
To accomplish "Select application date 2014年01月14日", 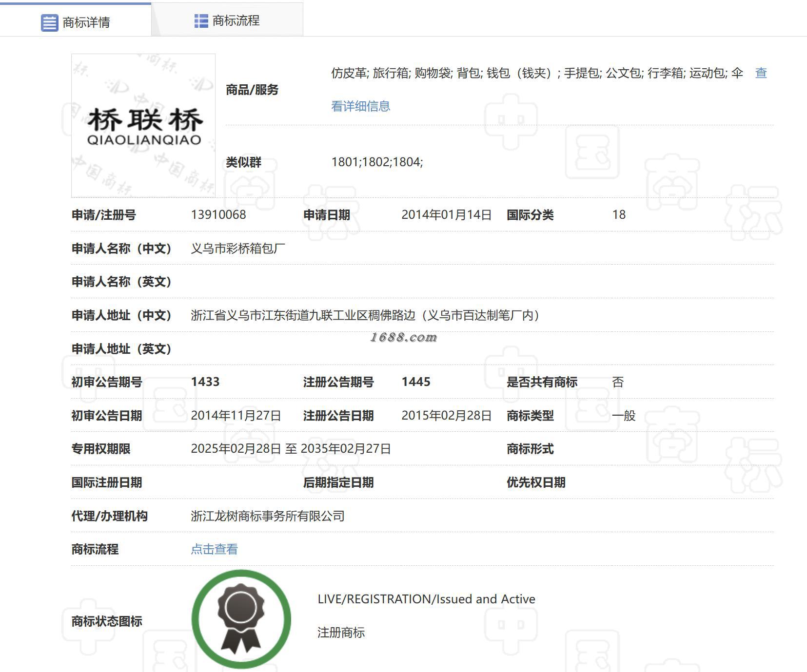I will point(446,215).
